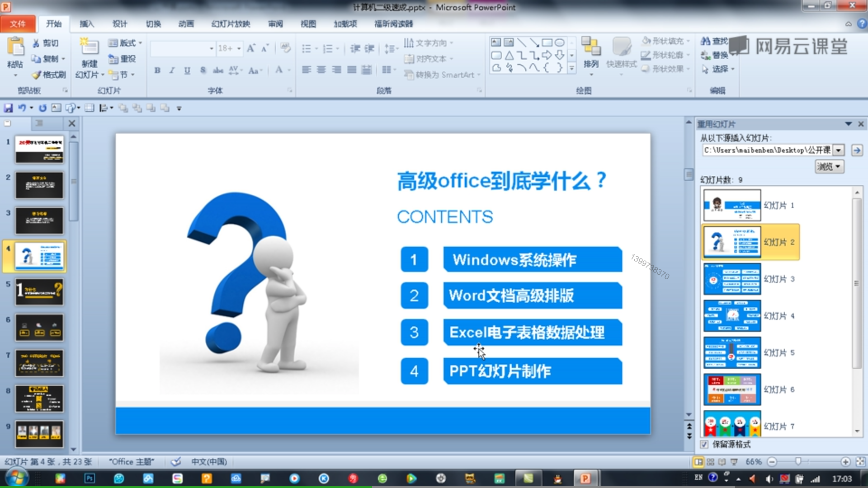The height and width of the screenshot is (488, 868).
Task: Open Photoshop from the taskbar
Action: [89, 478]
